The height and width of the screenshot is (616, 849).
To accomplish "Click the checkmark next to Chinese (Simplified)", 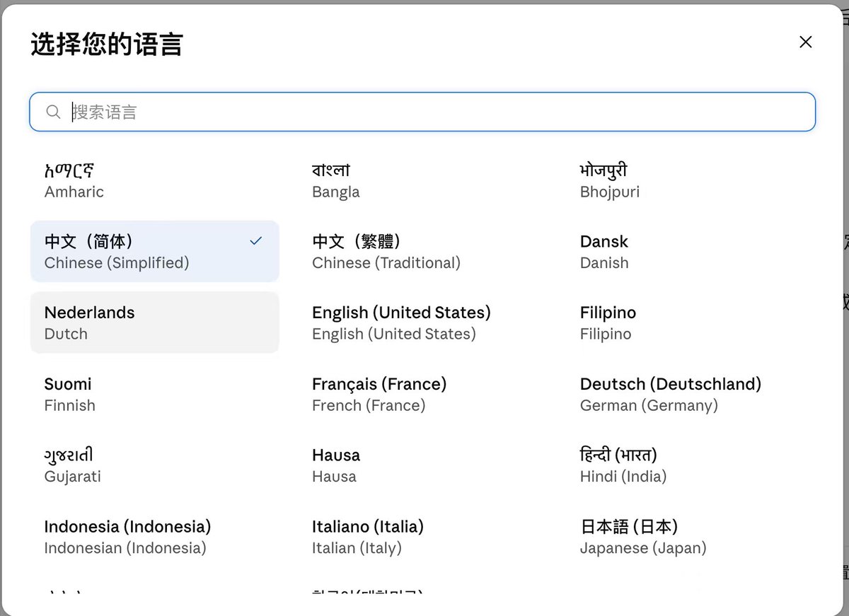I will click(256, 241).
